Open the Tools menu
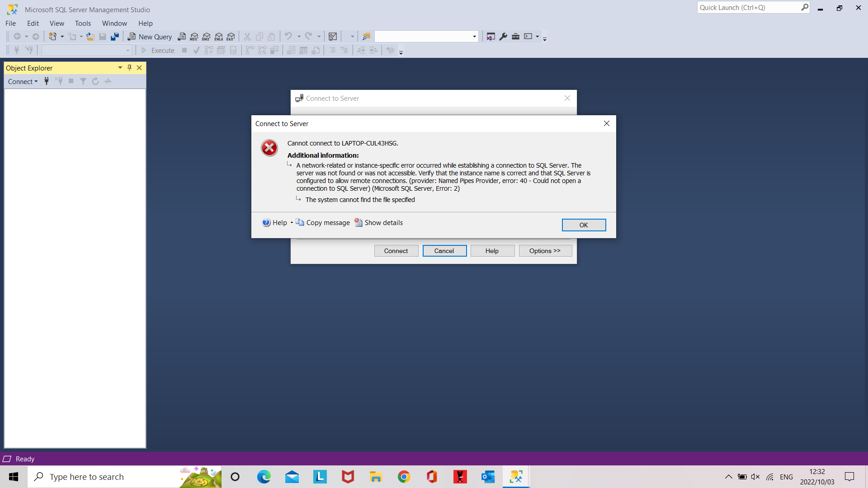Viewport: 868px width, 488px height. pyautogui.click(x=83, y=23)
